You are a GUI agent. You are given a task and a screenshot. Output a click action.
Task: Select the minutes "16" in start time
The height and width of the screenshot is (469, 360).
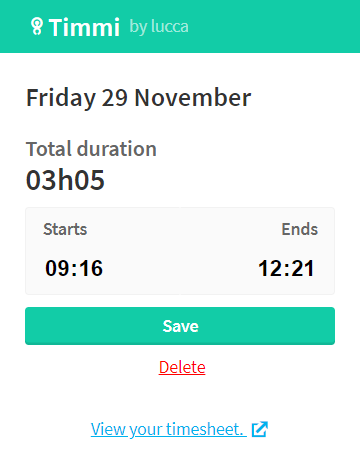90,268
